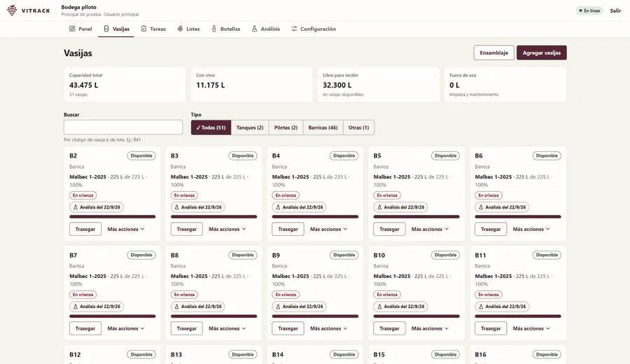Click the Botellas bottle icon
Viewport: 630px width, 364px height.
tap(214, 29)
